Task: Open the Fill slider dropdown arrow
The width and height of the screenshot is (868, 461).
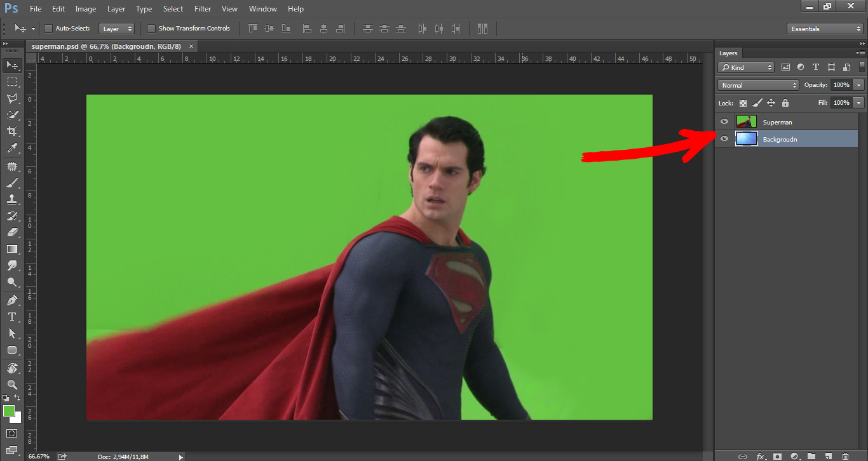Action: coord(859,102)
